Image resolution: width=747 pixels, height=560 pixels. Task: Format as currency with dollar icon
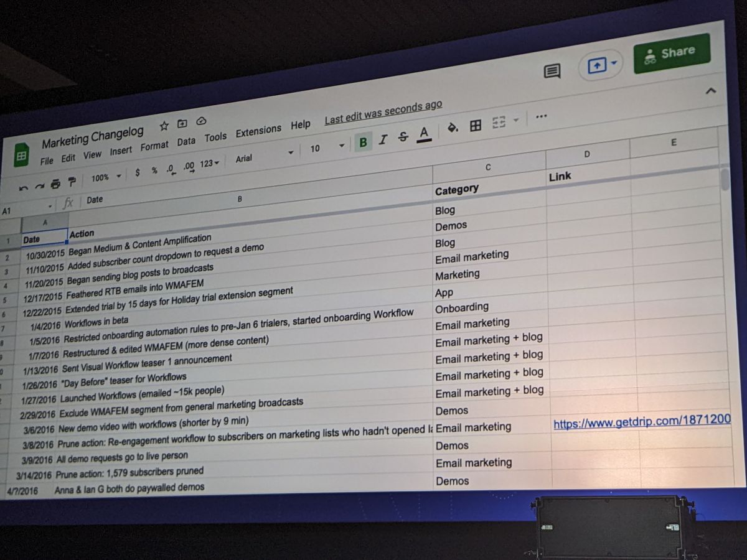pos(138,172)
